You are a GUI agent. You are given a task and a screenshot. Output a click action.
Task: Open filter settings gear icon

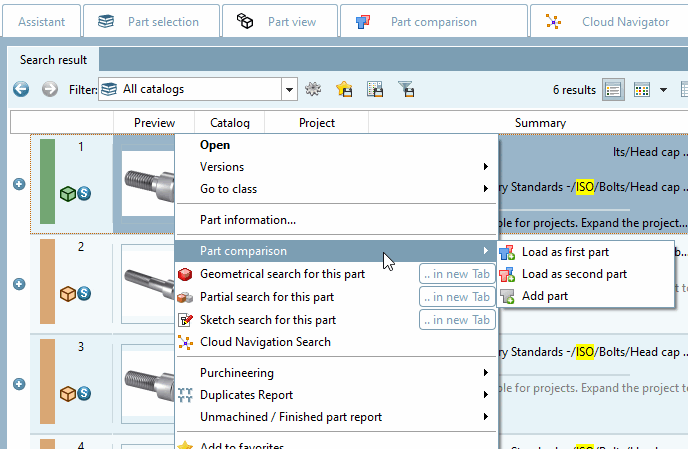click(314, 90)
